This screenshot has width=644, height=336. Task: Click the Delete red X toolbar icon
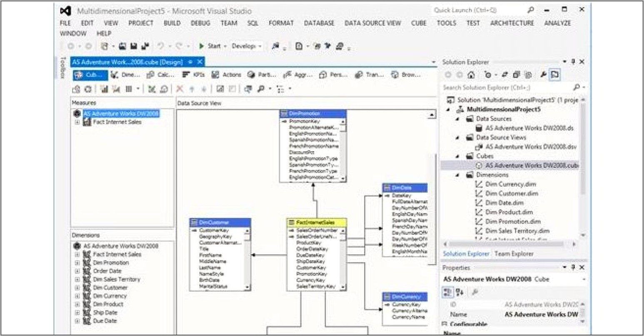pyautogui.click(x=180, y=89)
